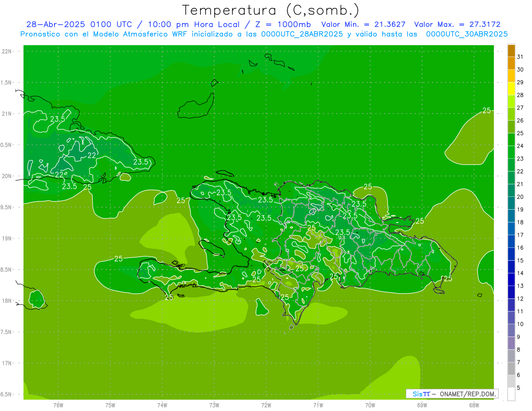The height and width of the screenshot is (411, 532).
Task: Click the "0000UTC_30ABR2025" valid-until time text
Action: pyautogui.click(x=467, y=34)
